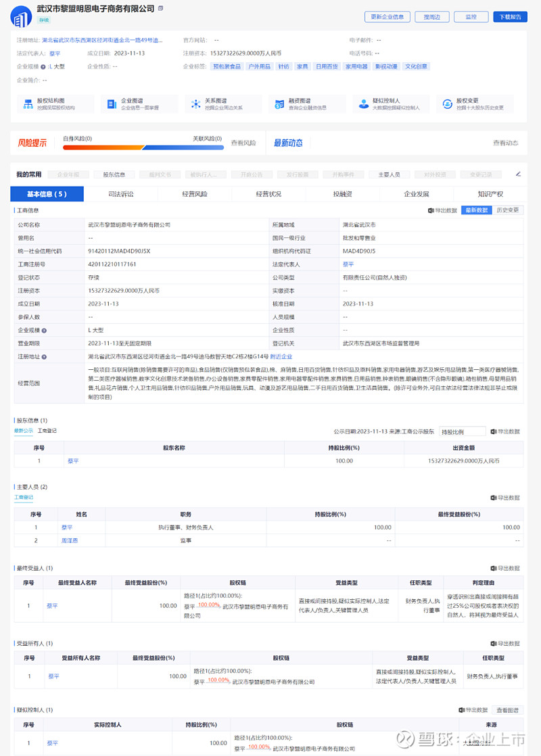点击企业图谱图标
This screenshot has height=756, width=541.
112,103
